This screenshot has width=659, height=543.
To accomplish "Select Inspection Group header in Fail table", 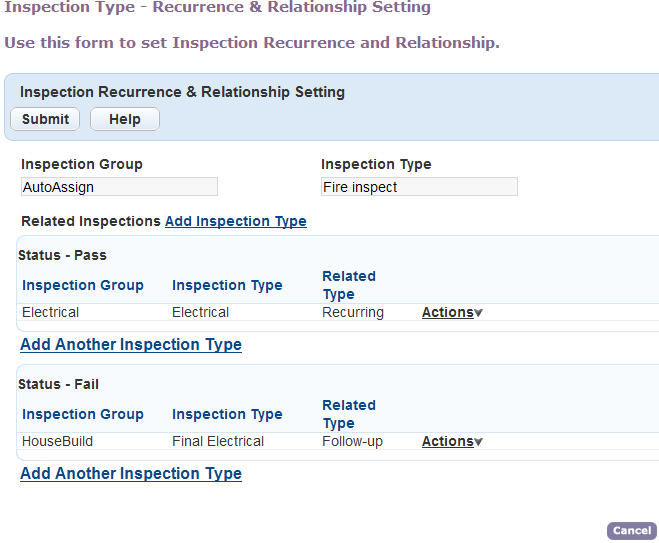I will pyautogui.click(x=83, y=414).
